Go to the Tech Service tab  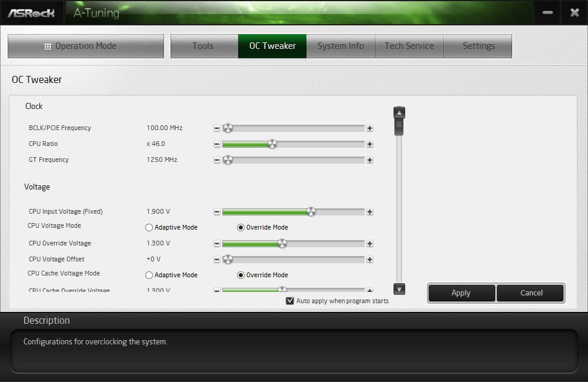[x=409, y=46]
